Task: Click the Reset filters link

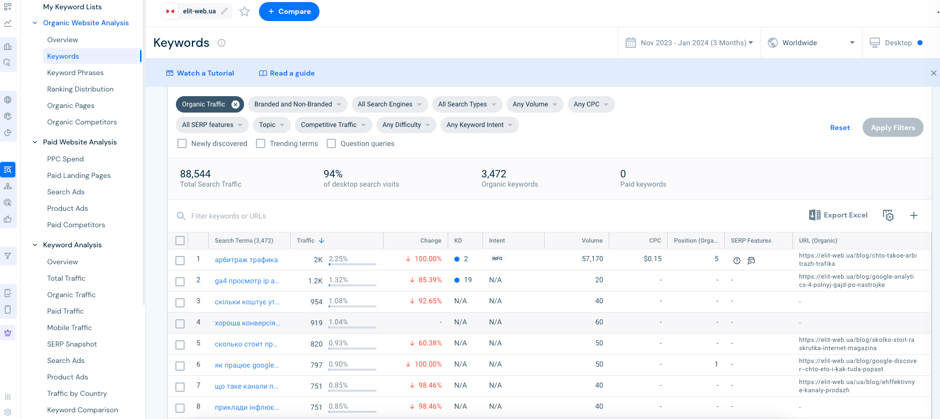Action: (840, 128)
